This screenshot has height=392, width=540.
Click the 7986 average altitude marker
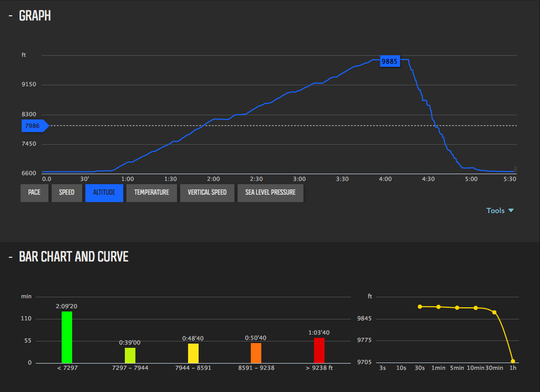(x=34, y=126)
